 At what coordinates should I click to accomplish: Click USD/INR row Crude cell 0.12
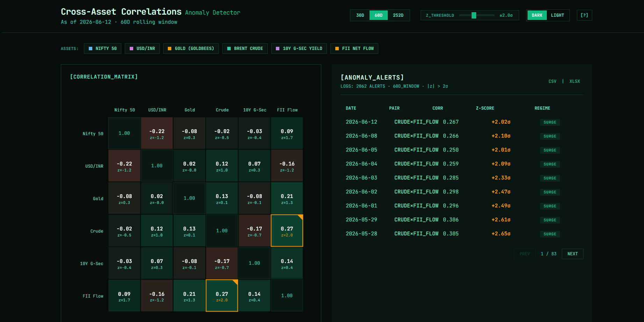[x=222, y=166]
